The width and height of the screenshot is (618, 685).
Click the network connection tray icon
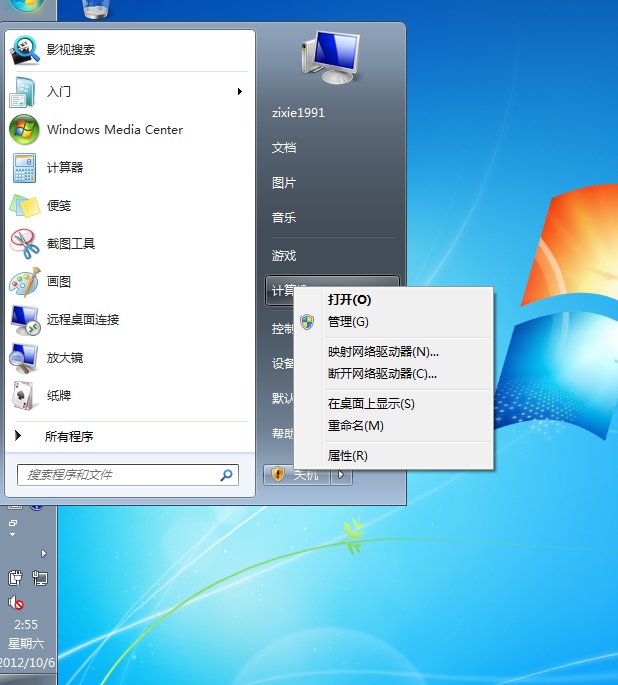coord(40,578)
